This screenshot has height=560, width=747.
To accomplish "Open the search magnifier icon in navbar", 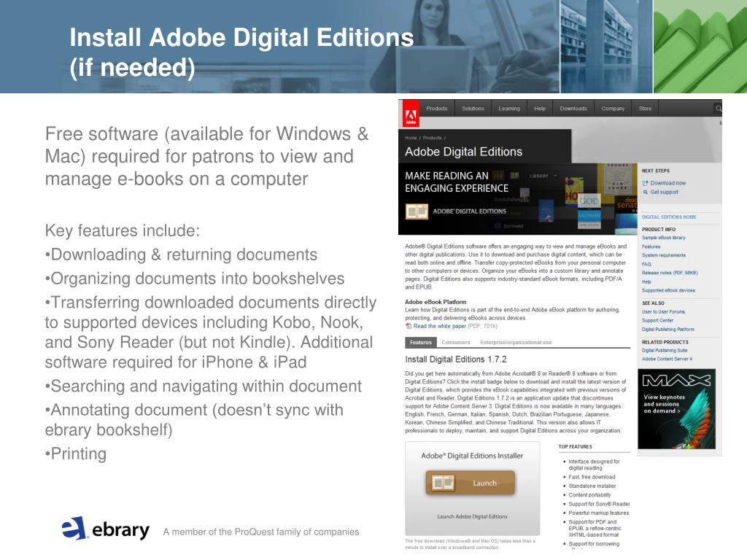I will coord(719,109).
